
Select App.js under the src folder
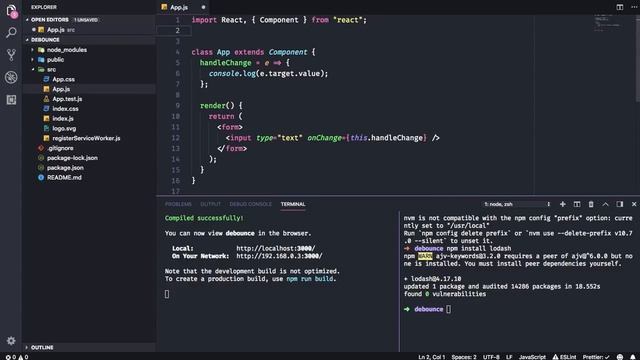[61, 89]
